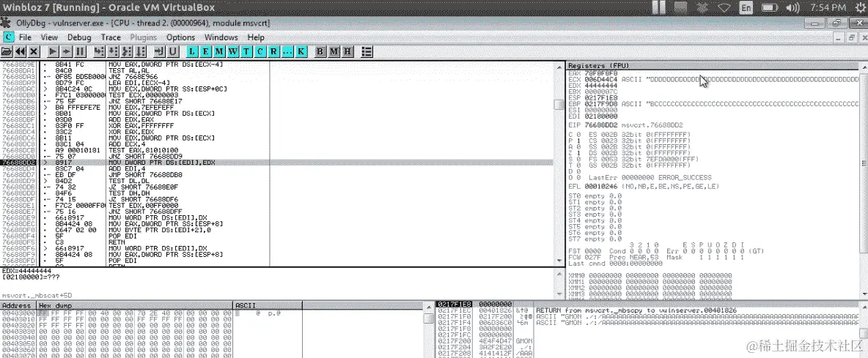Select highlighted MOV DWORD PTR DS:[EDI],EDX row
This screenshot has height=358, width=868.
(x=277, y=163)
